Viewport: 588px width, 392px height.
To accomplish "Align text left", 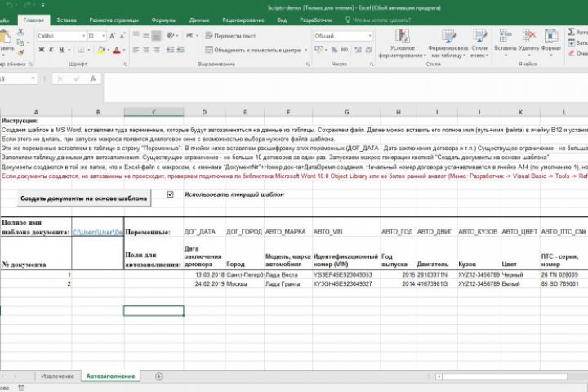I will (136, 50).
